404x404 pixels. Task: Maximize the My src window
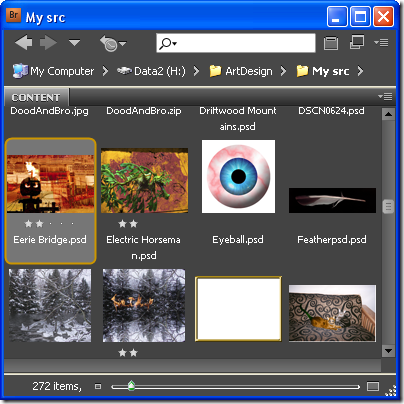[360, 16]
